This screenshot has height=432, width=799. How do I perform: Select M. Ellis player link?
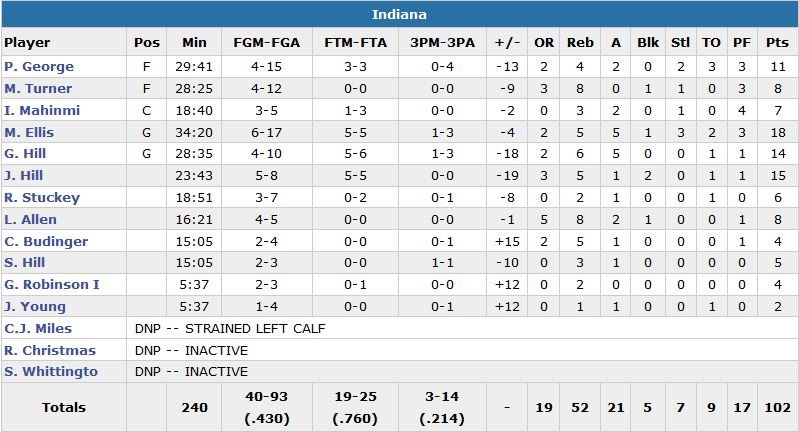(x=30, y=133)
